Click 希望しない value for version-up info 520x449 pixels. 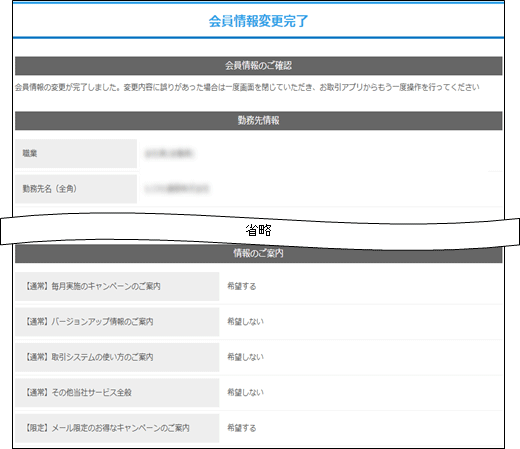click(x=245, y=322)
